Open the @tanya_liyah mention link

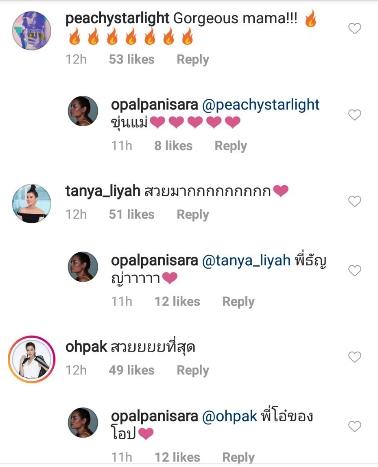tap(246, 260)
